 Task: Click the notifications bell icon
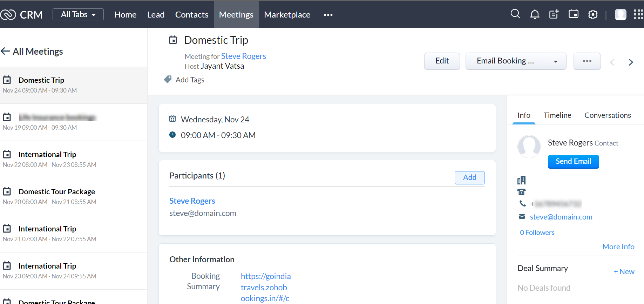535,14
